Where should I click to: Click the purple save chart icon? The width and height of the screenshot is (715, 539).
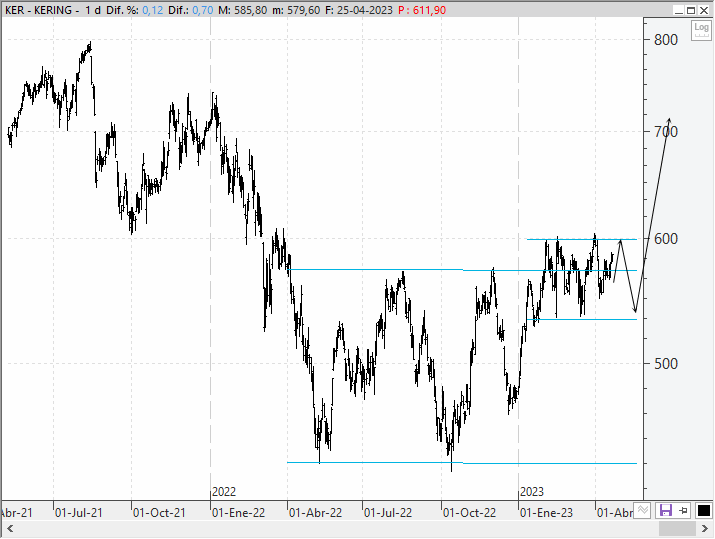pyautogui.click(x=666, y=510)
